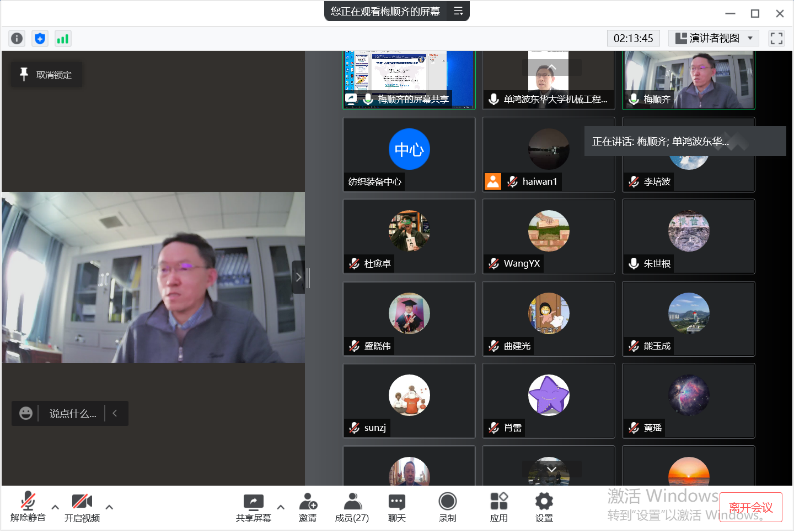Click 取消锁定 to unpin the video

[x=46, y=74]
